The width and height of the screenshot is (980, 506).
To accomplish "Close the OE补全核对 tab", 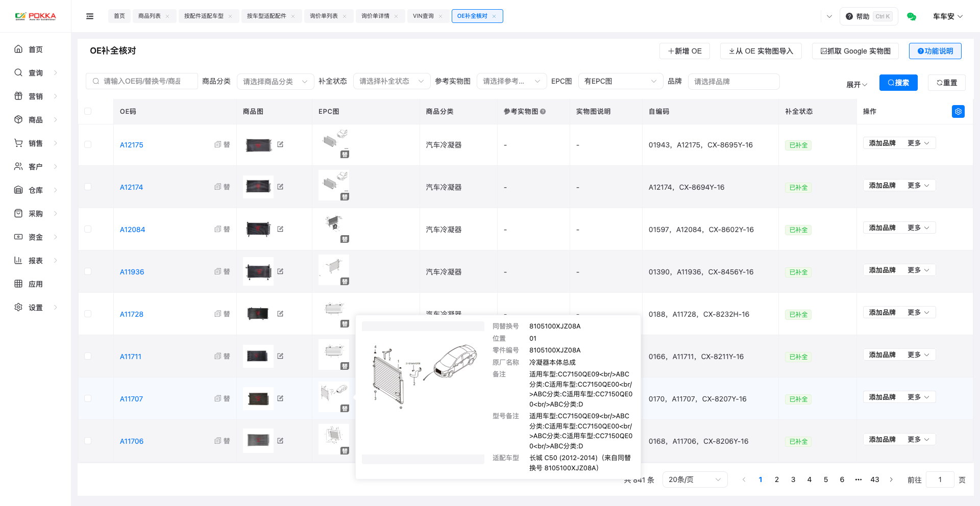I will 494,16.
